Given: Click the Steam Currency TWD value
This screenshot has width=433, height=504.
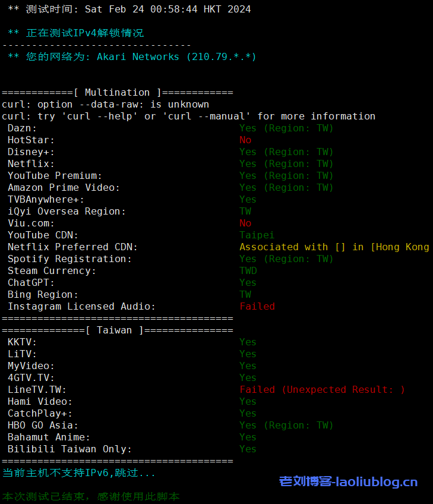Looking at the screenshot, I should pos(248,270).
